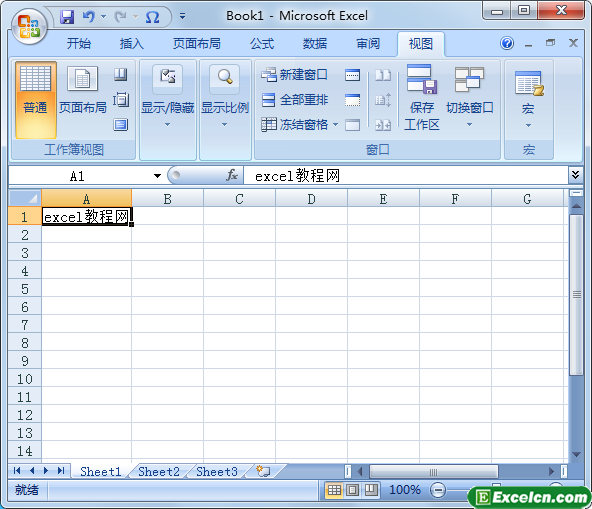Open the 宏 macros icon
This screenshot has height=509, width=592.
[x=529, y=83]
